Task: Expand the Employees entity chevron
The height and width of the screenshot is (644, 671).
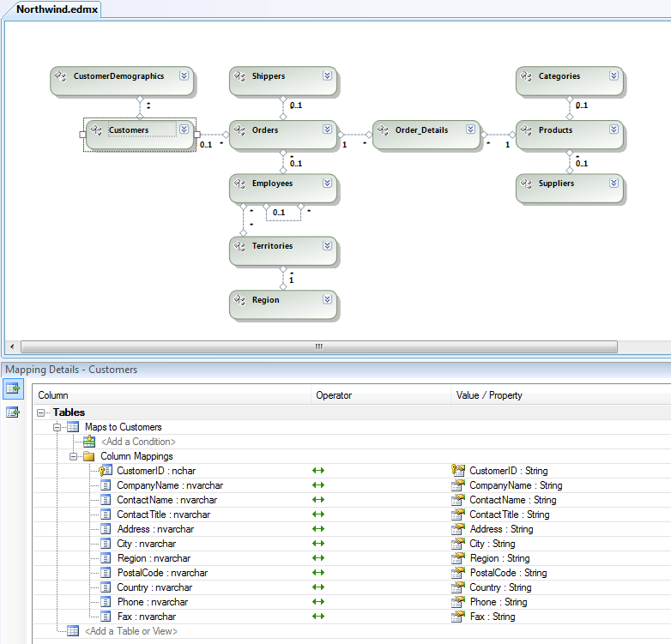Action: [x=328, y=183]
